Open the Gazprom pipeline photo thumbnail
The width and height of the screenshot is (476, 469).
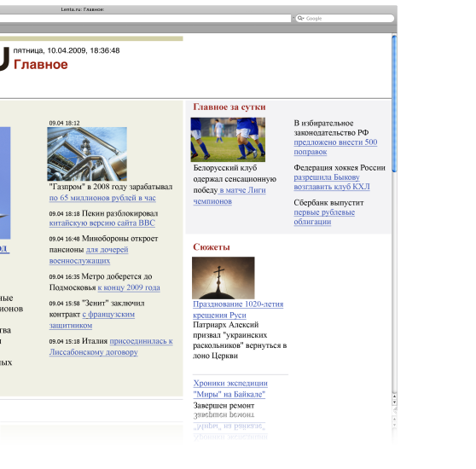[x=87, y=153]
